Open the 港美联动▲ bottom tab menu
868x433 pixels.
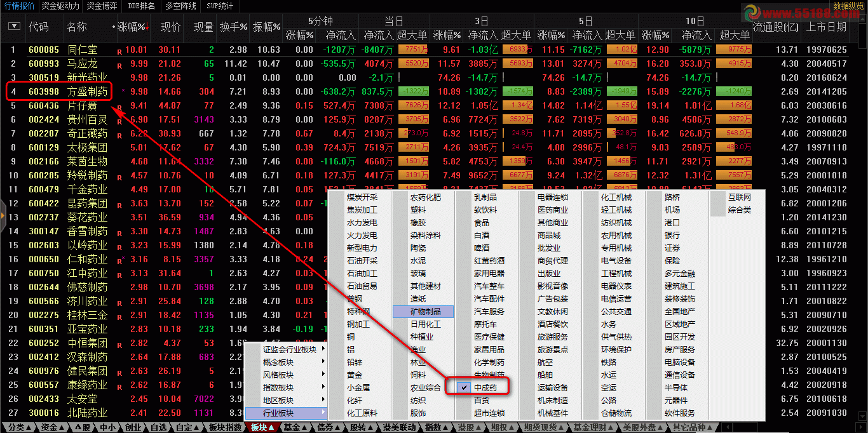pyautogui.click(x=400, y=427)
